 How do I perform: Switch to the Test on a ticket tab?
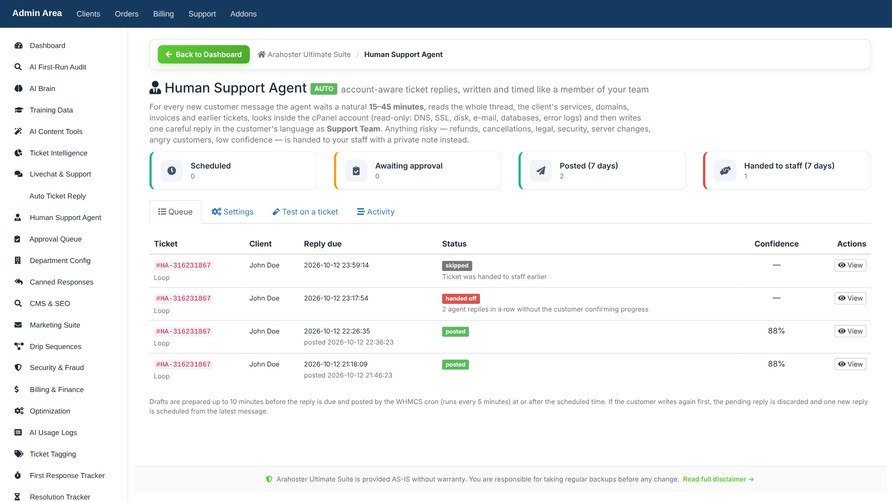coord(305,212)
